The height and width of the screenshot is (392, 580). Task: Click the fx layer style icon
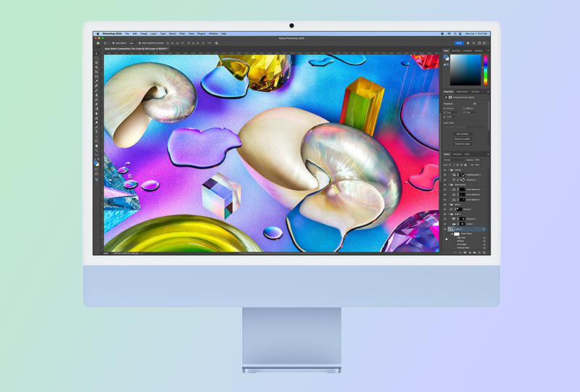click(460, 252)
